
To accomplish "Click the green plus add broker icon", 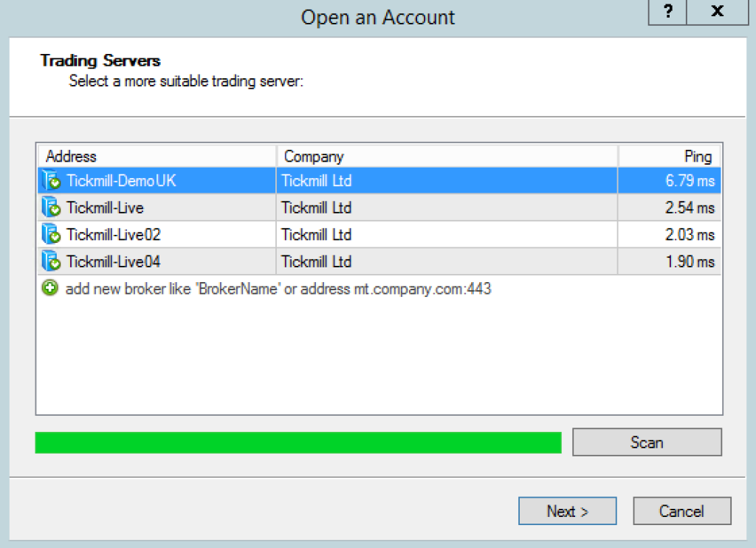I will (50, 288).
